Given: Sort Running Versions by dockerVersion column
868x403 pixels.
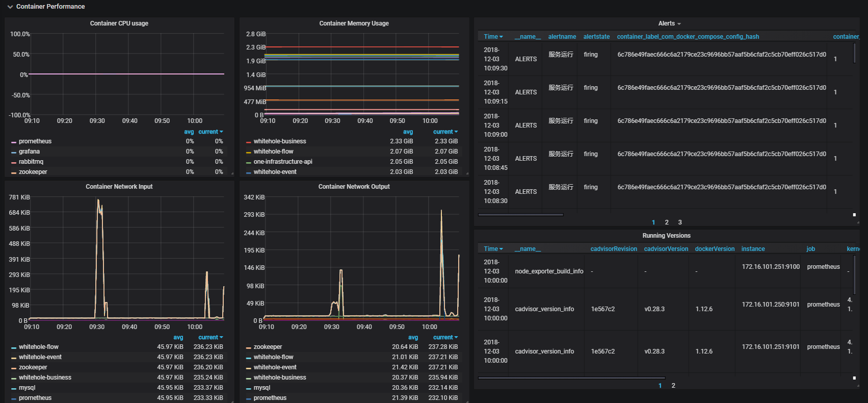Looking at the screenshot, I should pos(715,249).
